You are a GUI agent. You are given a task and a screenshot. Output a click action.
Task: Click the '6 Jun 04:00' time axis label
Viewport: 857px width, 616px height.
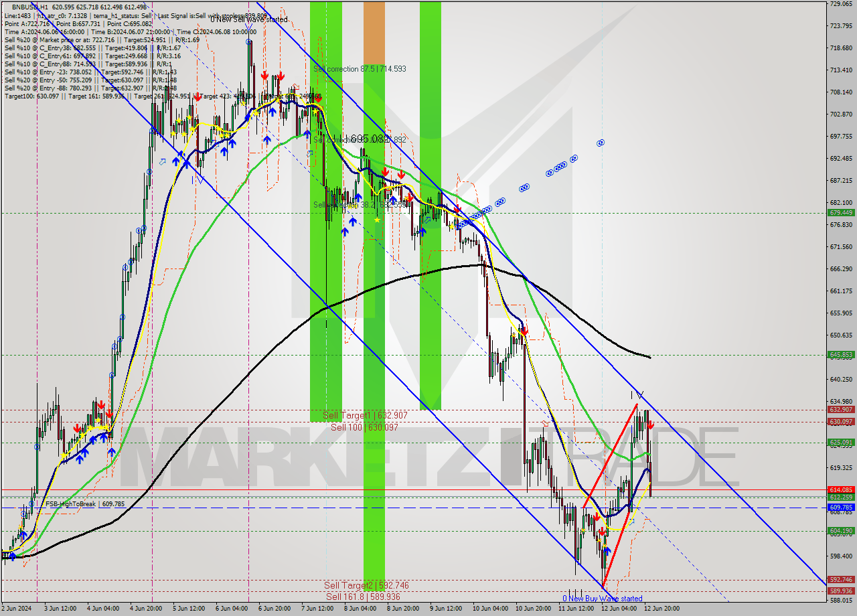pyautogui.click(x=232, y=609)
